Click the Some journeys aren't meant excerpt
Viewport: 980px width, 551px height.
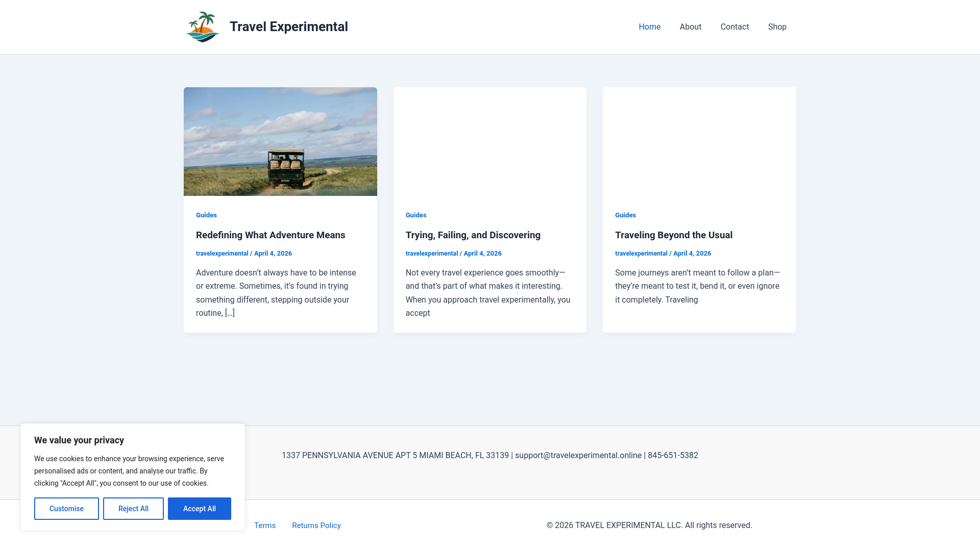click(x=697, y=286)
